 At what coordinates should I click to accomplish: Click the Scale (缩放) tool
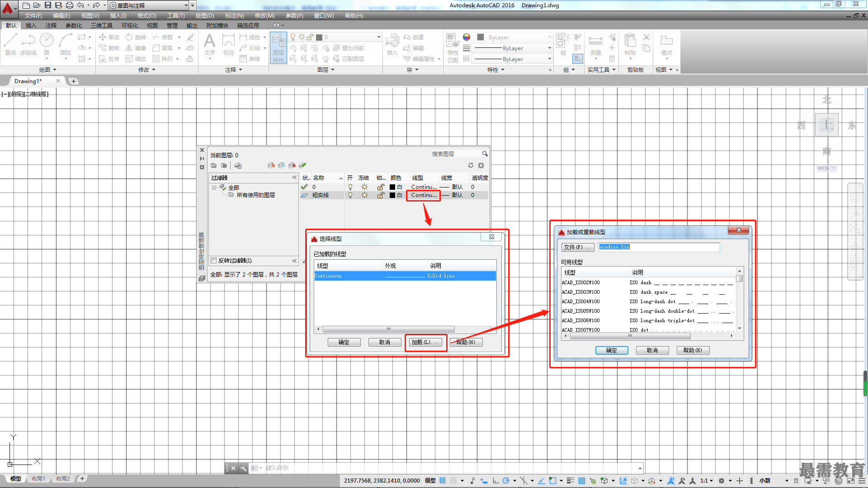(x=136, y=59)
